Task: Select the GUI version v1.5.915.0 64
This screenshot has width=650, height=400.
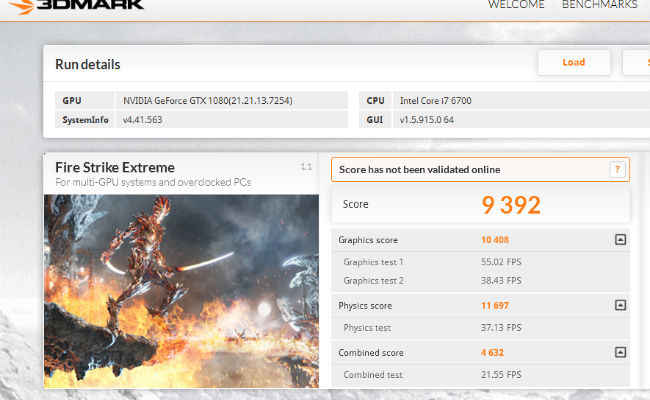Action: coord(427,120)
